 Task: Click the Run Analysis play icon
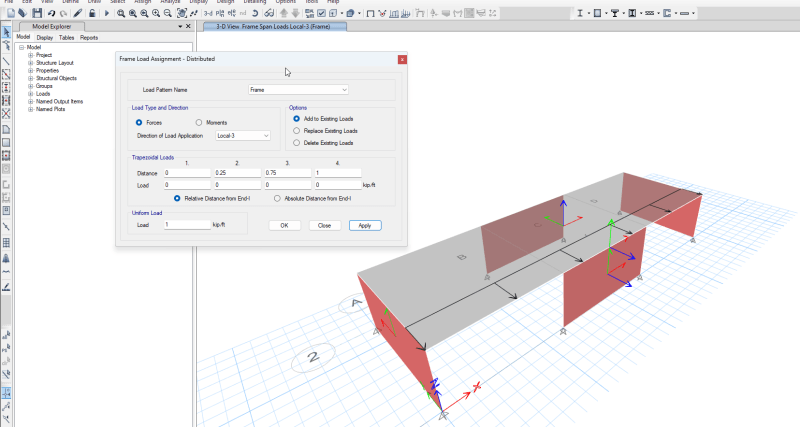[107, 13]
